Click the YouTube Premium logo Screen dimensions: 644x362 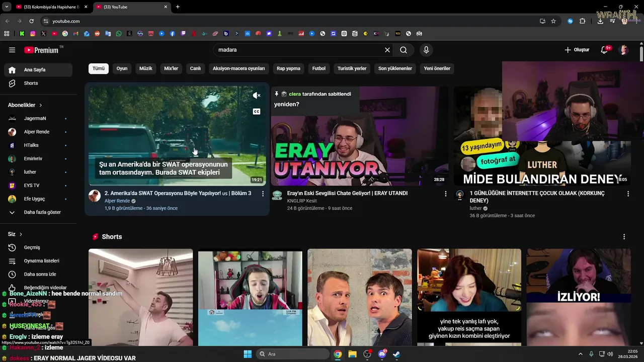41,50
